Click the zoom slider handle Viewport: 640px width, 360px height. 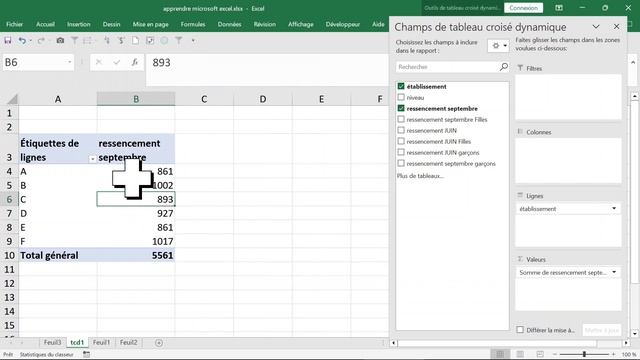point(584,354)
